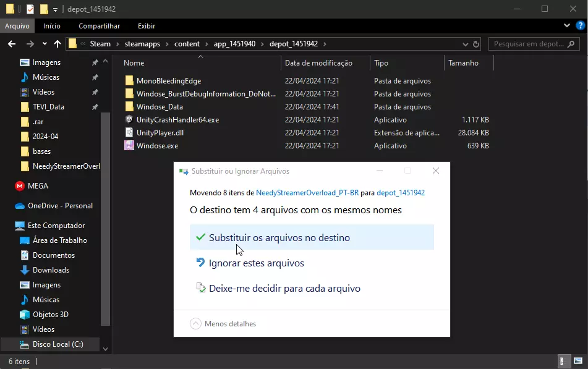Expand the ribbon with chevron
The image size is (588, 369).
pyautogui.click(x=566, y=25)
